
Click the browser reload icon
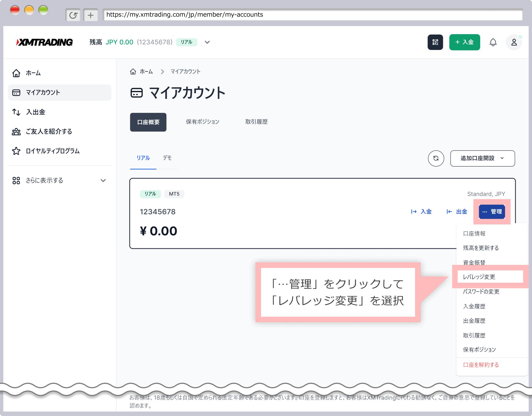(73, 15)
